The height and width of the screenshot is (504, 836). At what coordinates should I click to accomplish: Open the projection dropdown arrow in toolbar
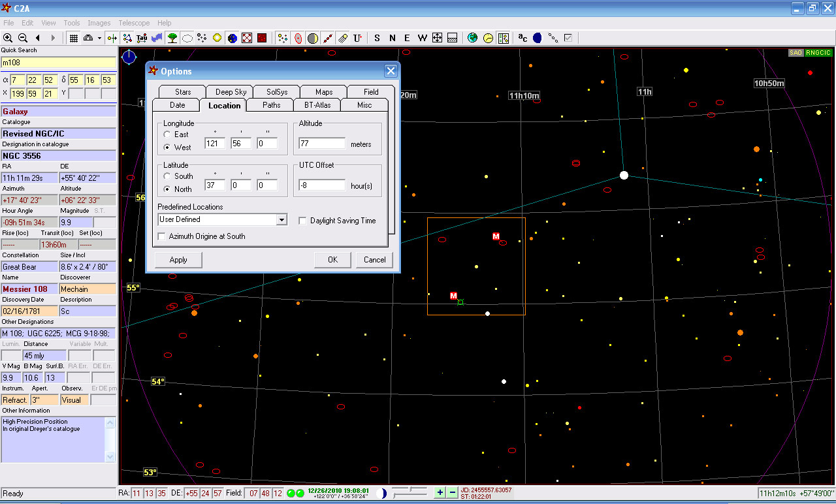(x=99, y=38)
